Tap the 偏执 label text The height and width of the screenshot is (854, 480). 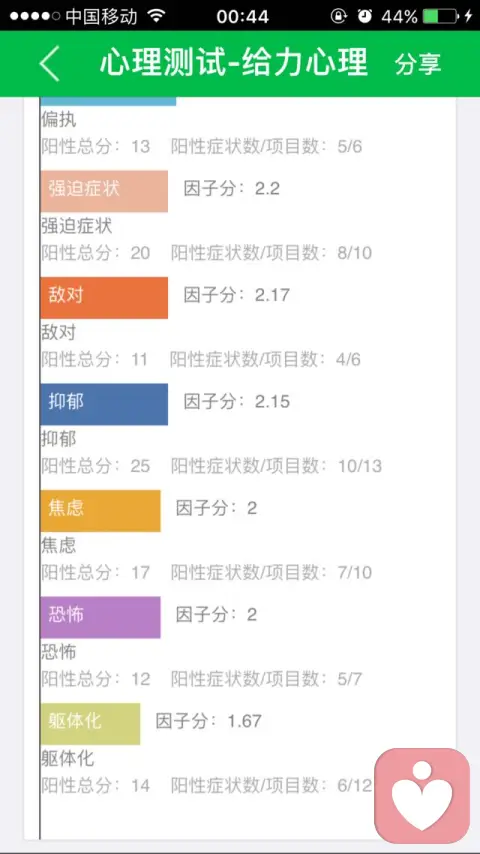(x=59, y=119)
